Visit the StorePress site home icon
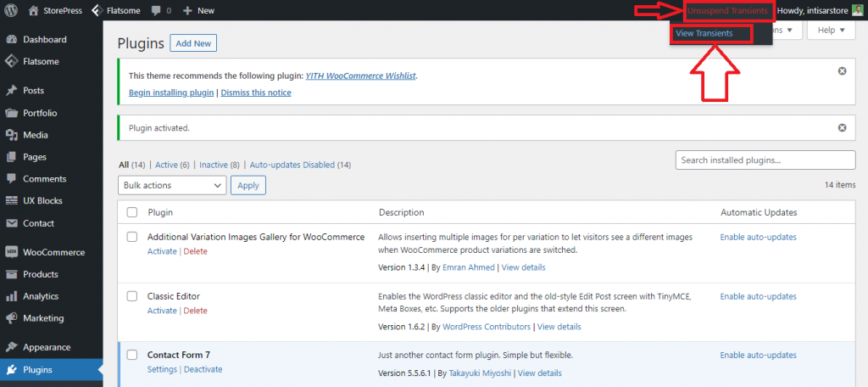Screen dimensions: 868x387 [x=34, y=10]
